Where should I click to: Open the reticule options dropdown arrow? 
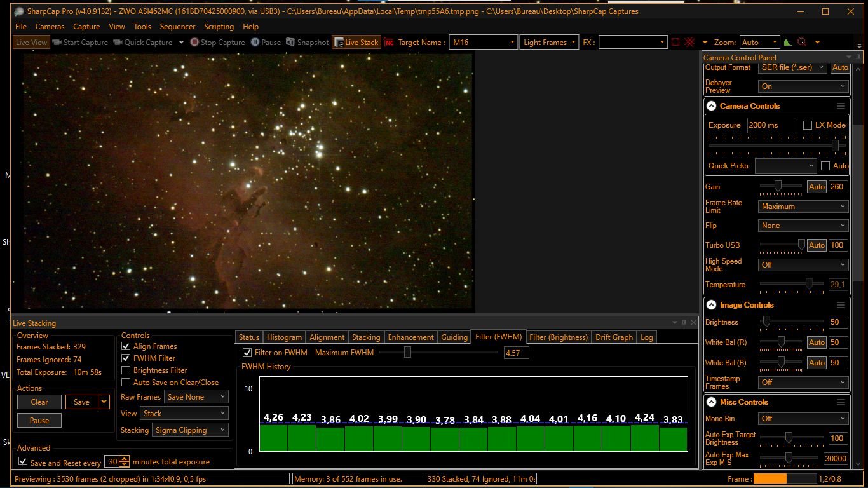point(704,43)
